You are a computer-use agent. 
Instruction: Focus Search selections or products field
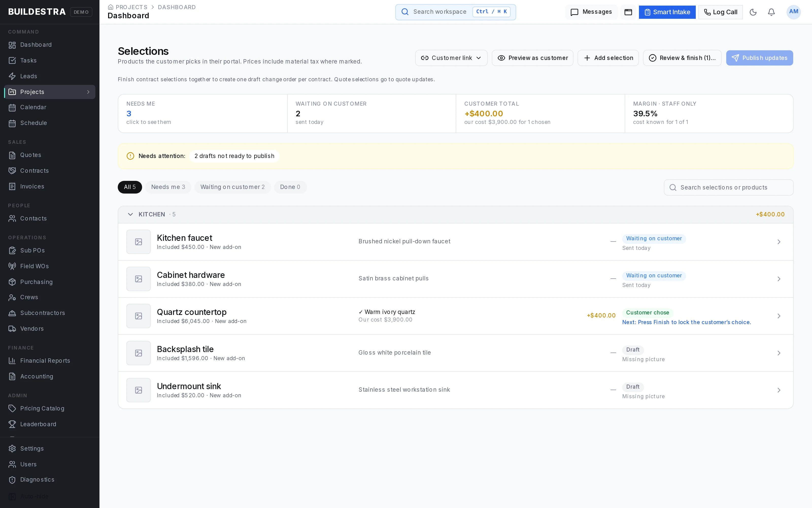coord(729,187)
